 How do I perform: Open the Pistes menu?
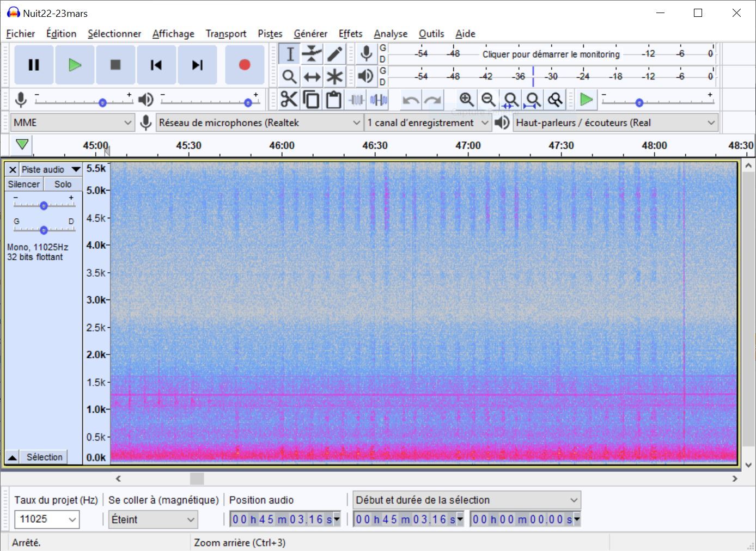click(x=270, y=34)
